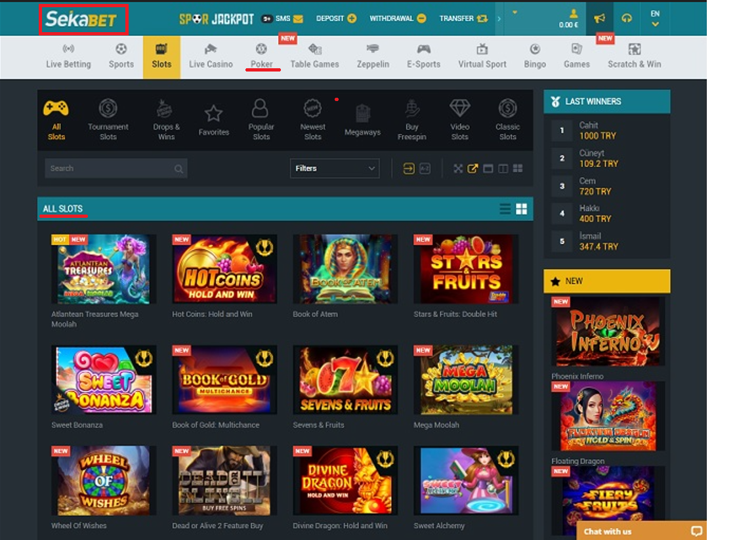The width and height of the screenshot is (756, 540).
Task: Click the headset support icon
Action: (626, 18)
